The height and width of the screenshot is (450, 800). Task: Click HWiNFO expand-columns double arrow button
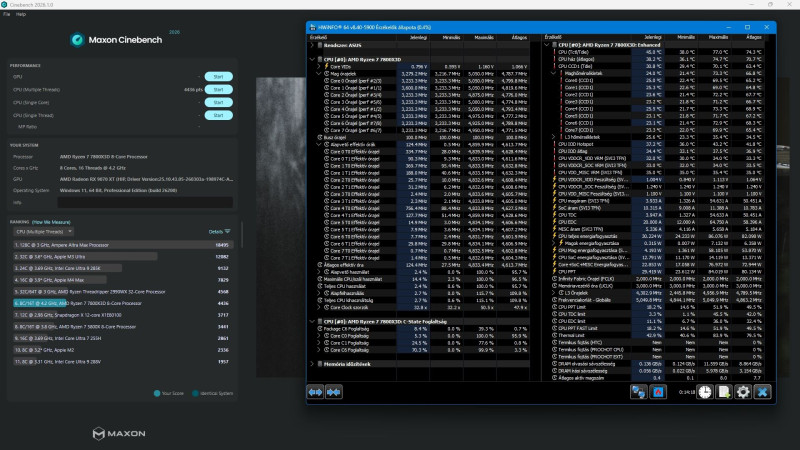point(315,392)
